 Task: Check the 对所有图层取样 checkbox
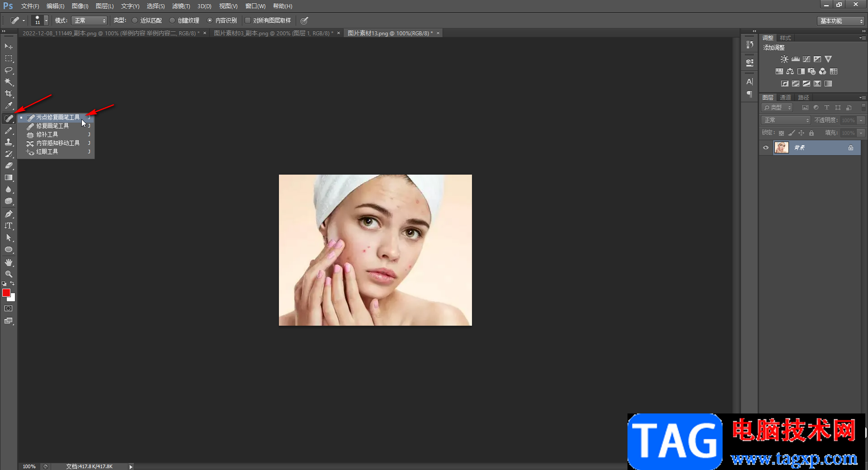point(248,20)
